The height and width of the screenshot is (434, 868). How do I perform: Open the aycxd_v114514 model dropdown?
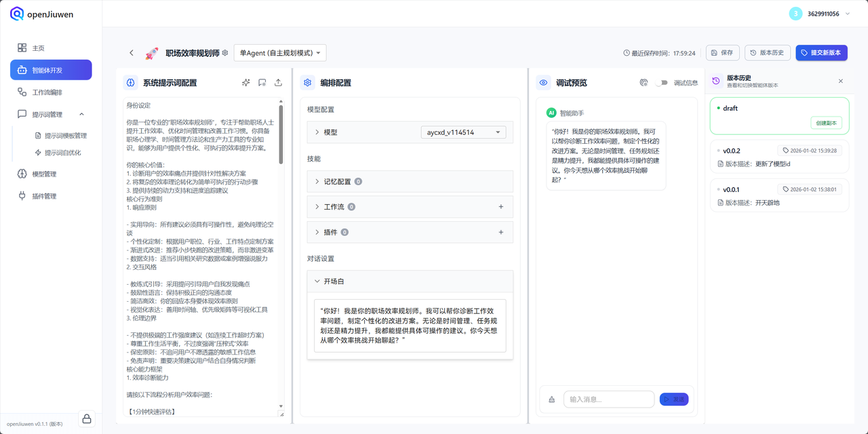464,132
